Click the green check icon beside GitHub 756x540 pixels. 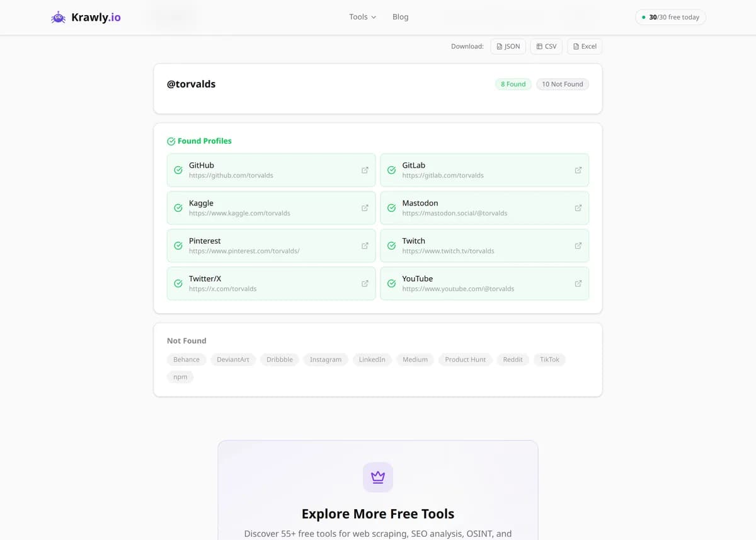click(x=178, y=170)
